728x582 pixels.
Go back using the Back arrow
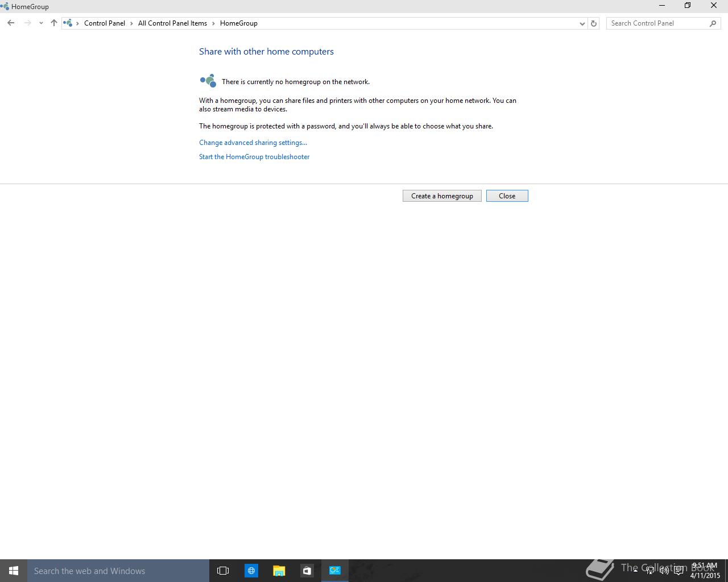pos(11,23)
